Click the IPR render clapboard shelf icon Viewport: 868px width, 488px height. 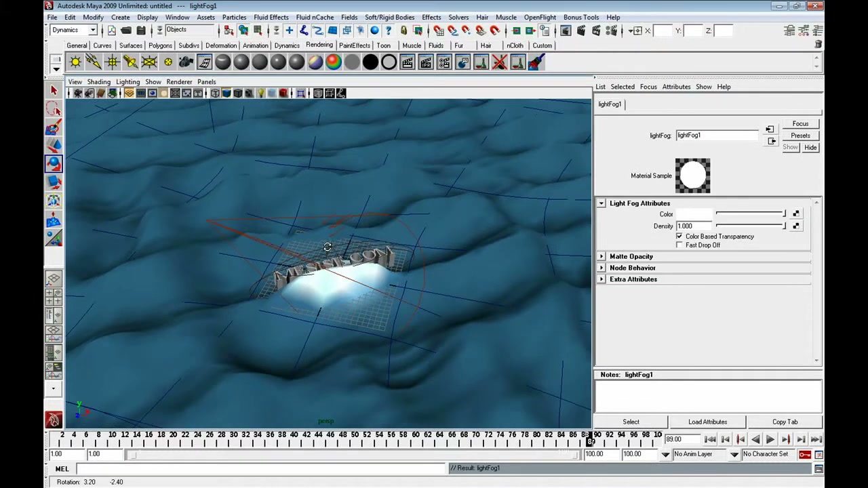[426, 62]
